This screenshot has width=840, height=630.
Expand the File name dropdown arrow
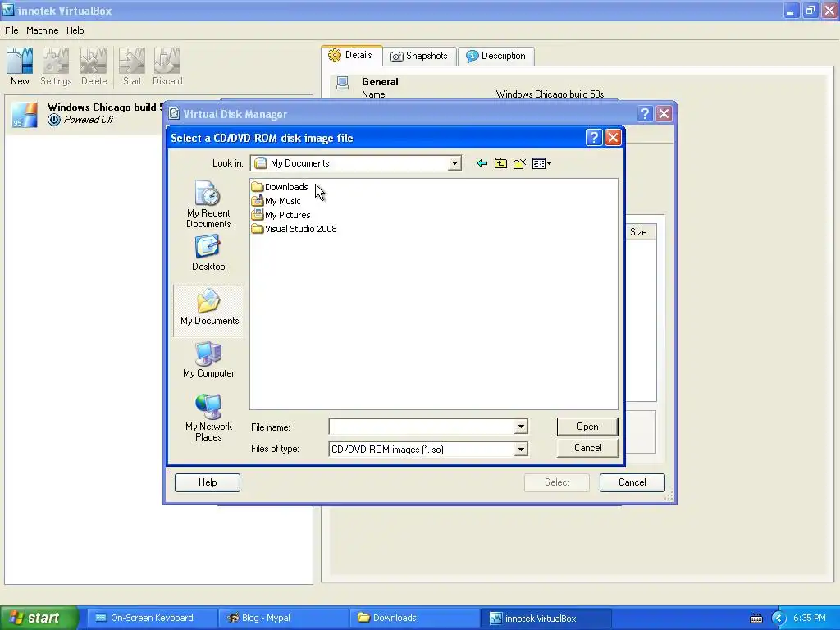pos(521,427)
